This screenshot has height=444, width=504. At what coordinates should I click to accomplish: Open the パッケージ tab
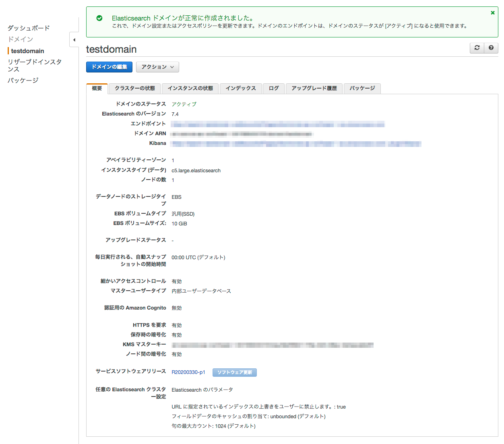pos(362,89)
